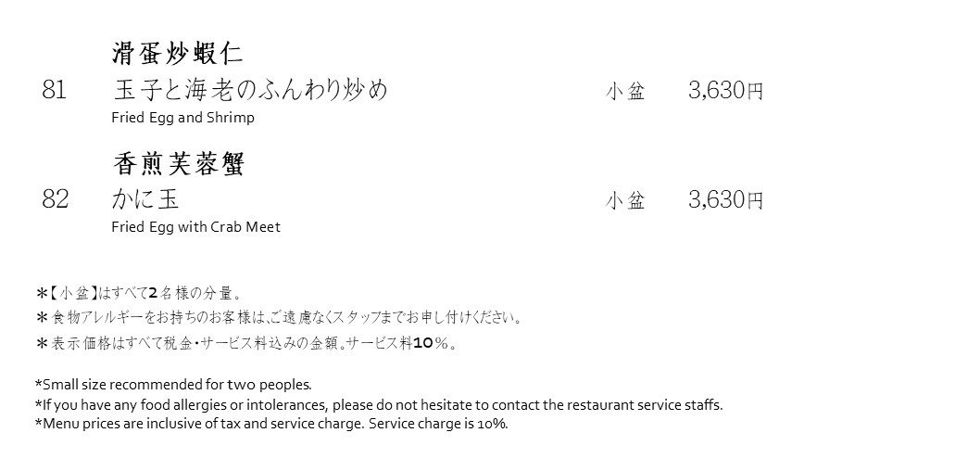Click the item number 82
The height and width of the screenshot is (471, 980).
[56, 199]
